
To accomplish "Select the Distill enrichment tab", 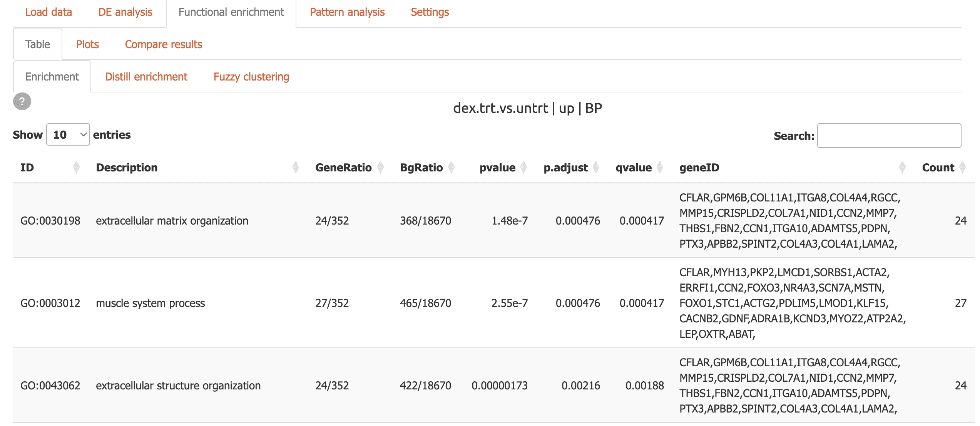I will point(146,77).
